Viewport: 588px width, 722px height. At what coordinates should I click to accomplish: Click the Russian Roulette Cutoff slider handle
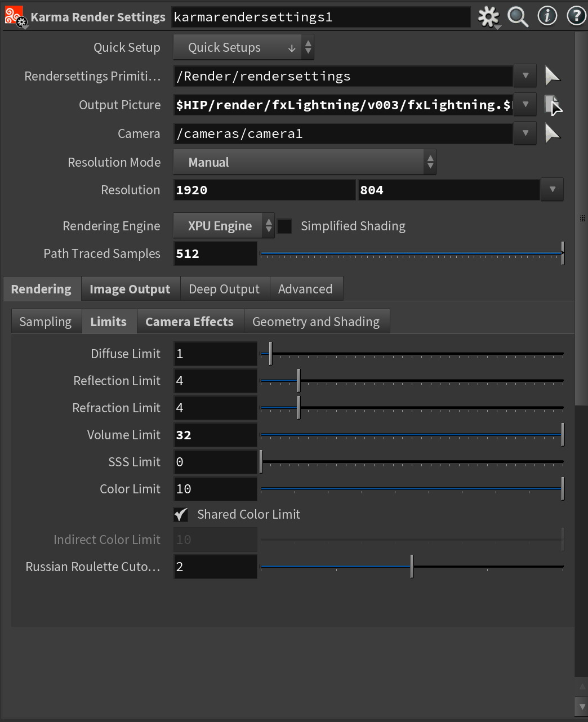coord(412,566)
